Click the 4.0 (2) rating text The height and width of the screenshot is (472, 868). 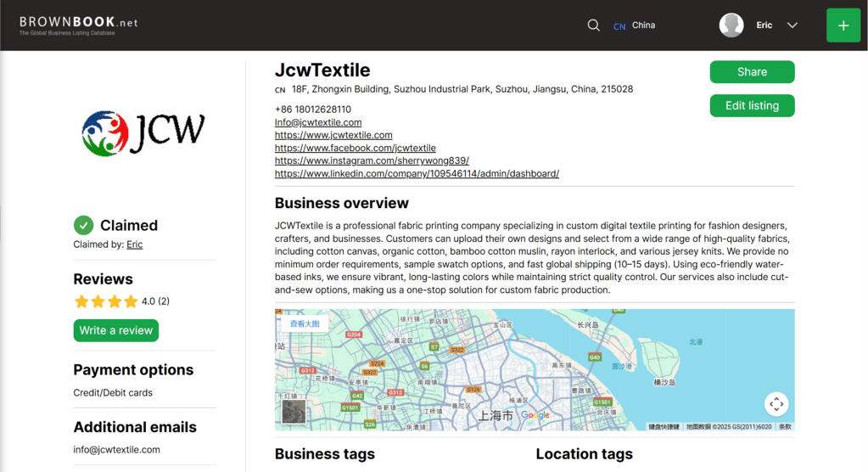(x=155, y=301)
